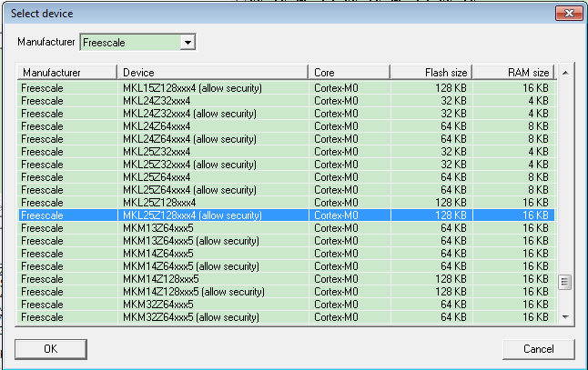Image resolution: width=588 pixels, height=370 pixels.
Task: Select the MKL25Z32xxx4 device row
Action: (287, 152)
